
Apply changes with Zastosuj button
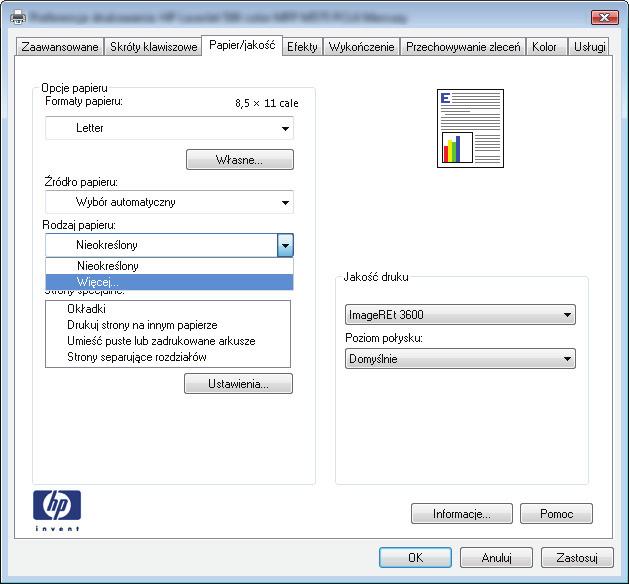(577, 558)
